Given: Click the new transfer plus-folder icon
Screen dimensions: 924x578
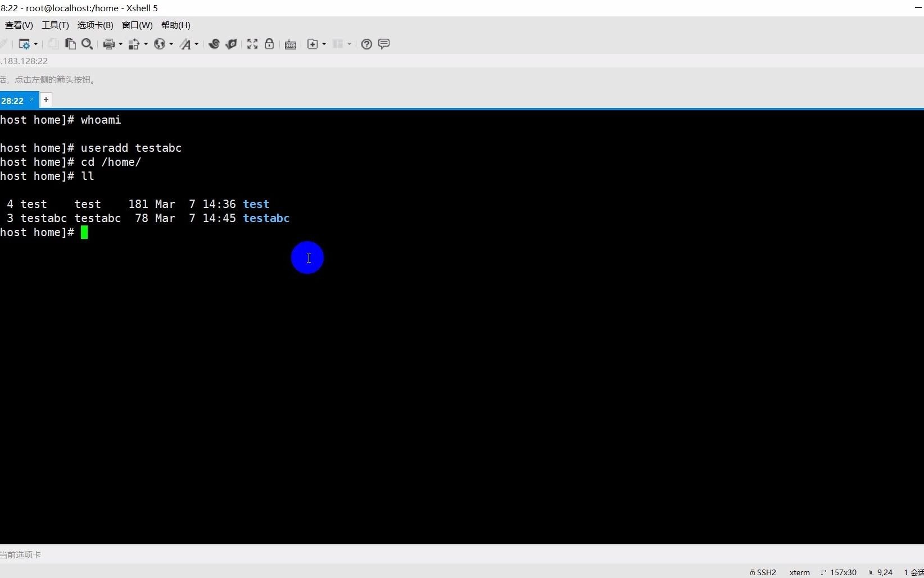Looking at the screenshot, I should 312,44.
